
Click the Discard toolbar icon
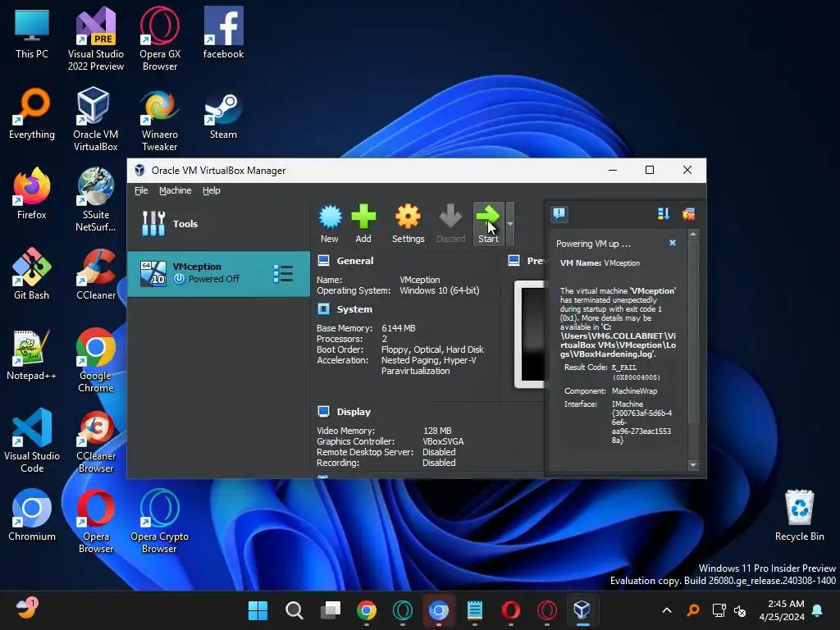[450, 223]
